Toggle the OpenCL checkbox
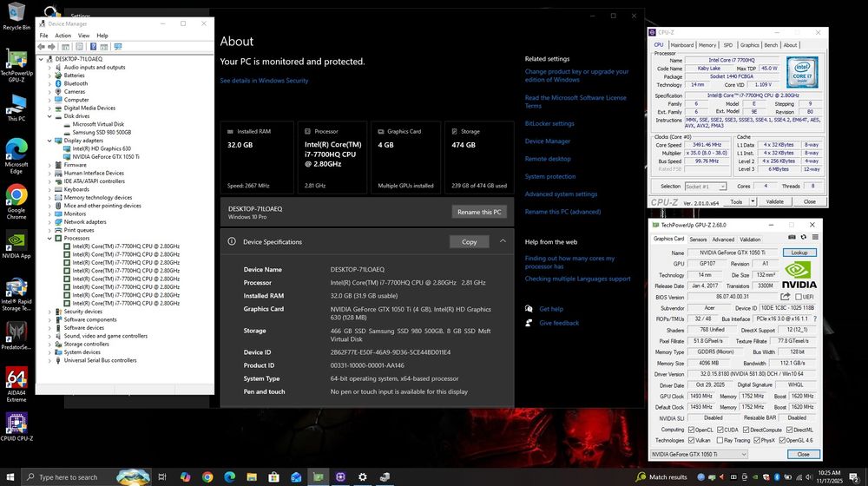868x486 pixels. [691, 430]
